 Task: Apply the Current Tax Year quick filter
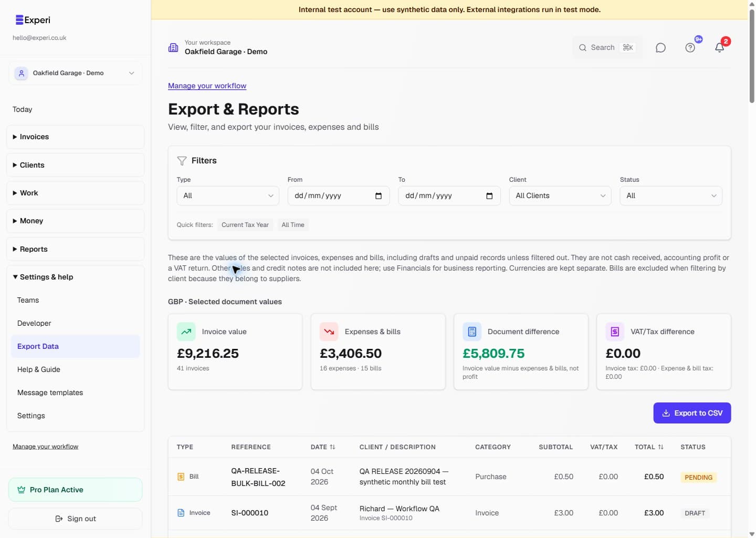pyautogui.click(x=245, y=225)
